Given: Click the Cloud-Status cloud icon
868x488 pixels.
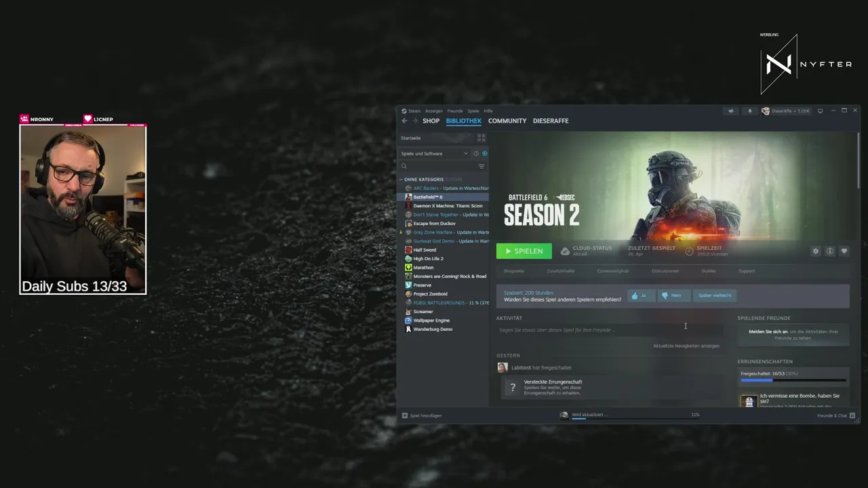Looking at the screenshot, I should (x=565, y=251).
